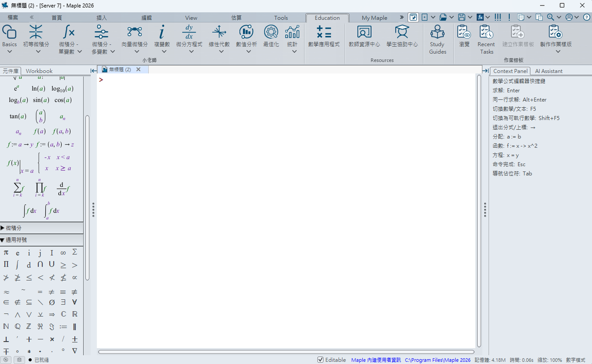
Task: Insert the pi symbol from the palette
Action: click(6, 253)
